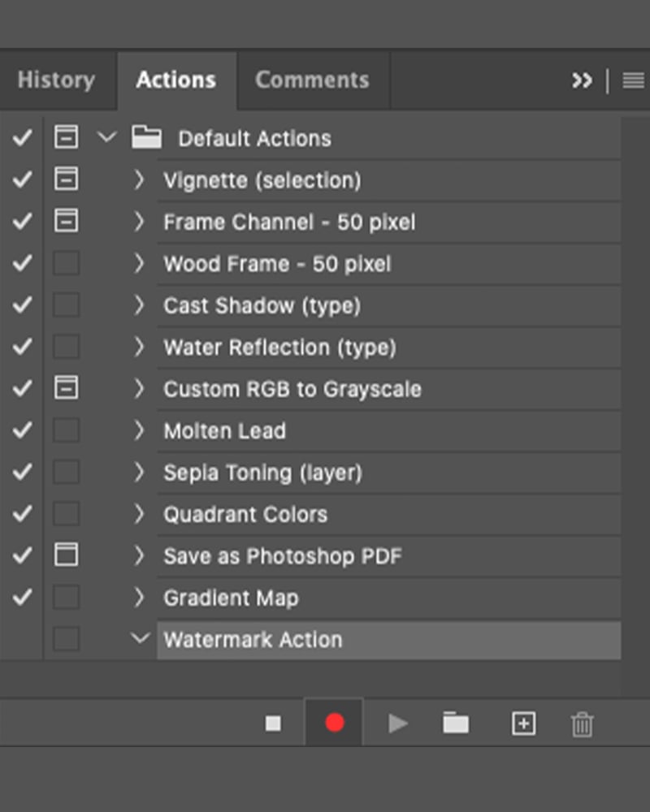Select the Sepia Toning (layer) action
650x812 pixels.
tap(388, 473)
